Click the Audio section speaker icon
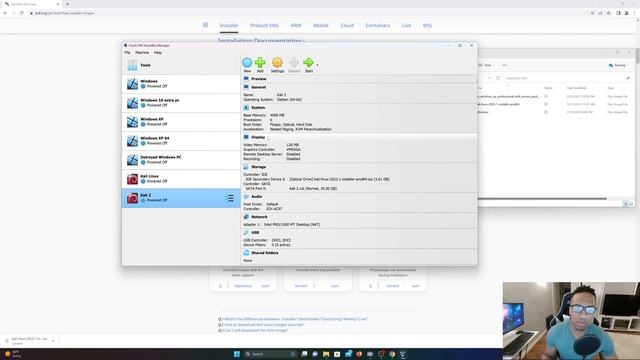The width and height of the screenshot is (640, 360). (x=246, y=197)
